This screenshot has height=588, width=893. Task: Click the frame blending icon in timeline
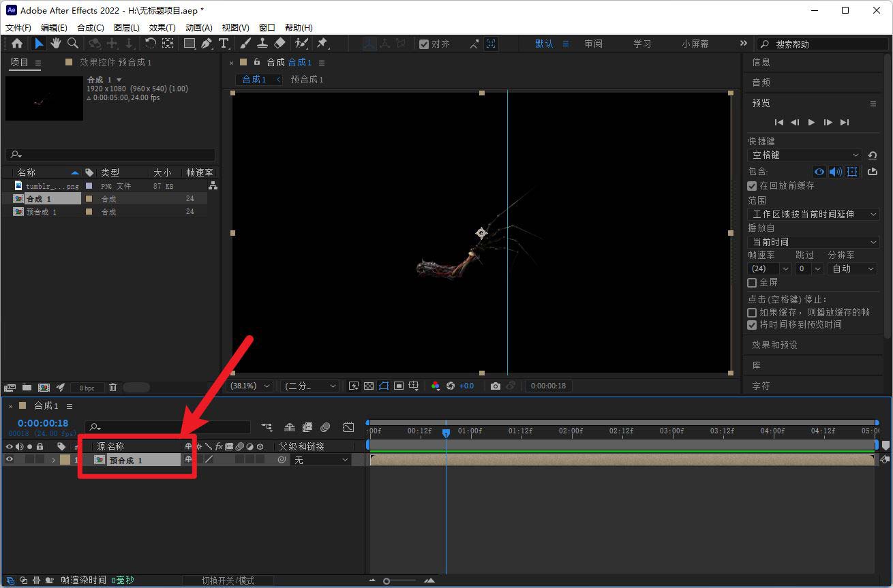(307, 427)
